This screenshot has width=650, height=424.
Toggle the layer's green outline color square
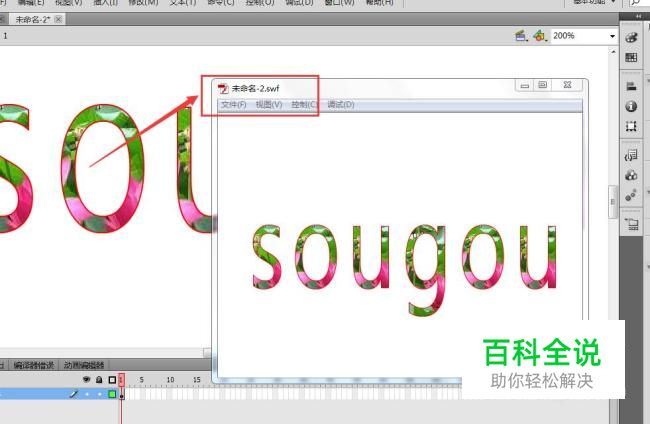click(x=112, y=394)
